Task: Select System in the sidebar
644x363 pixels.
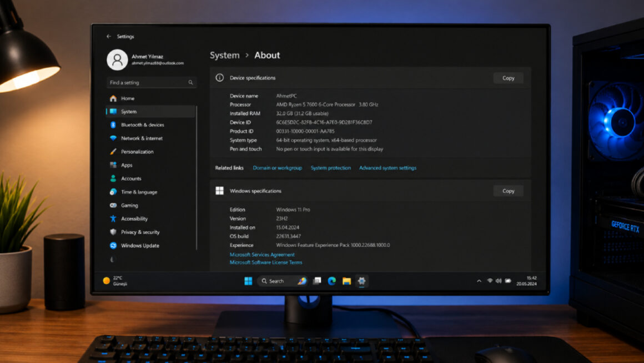Action: (x=150, y=111)
